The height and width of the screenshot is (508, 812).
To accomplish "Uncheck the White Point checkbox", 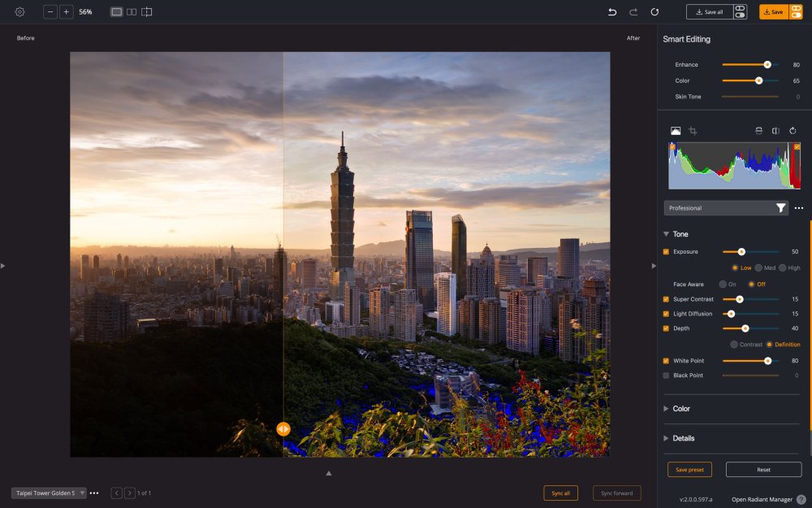I will (x=666, y=361).
